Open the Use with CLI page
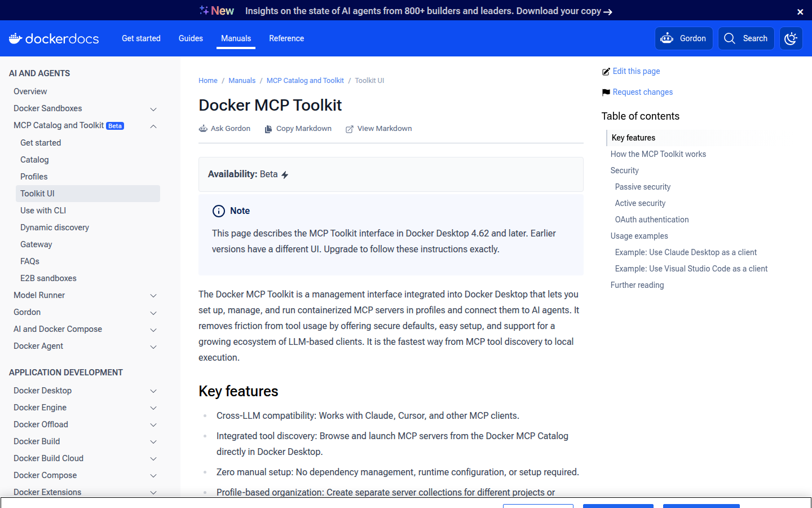The image size is (812, 508). coord(43,211)
